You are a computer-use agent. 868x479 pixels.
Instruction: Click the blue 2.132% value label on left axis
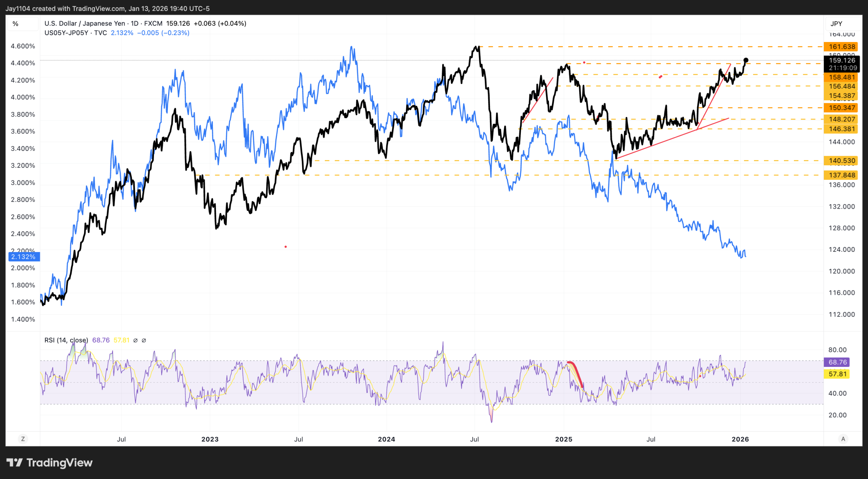tap(23, 257)
